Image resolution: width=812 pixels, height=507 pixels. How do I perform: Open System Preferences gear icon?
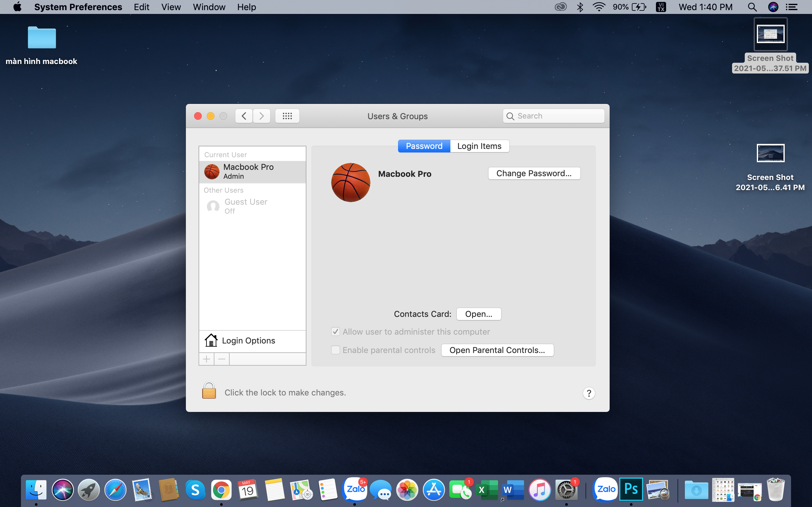(566, 490)
